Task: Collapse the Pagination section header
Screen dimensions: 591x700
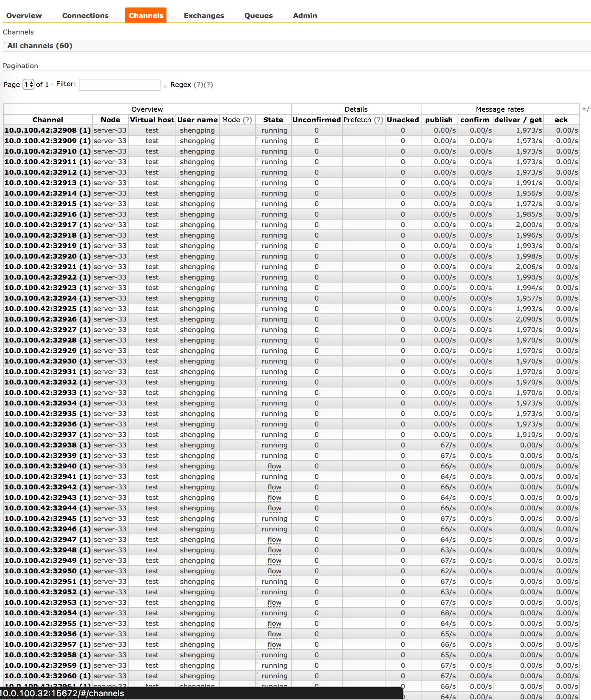Action: [21, 66]
